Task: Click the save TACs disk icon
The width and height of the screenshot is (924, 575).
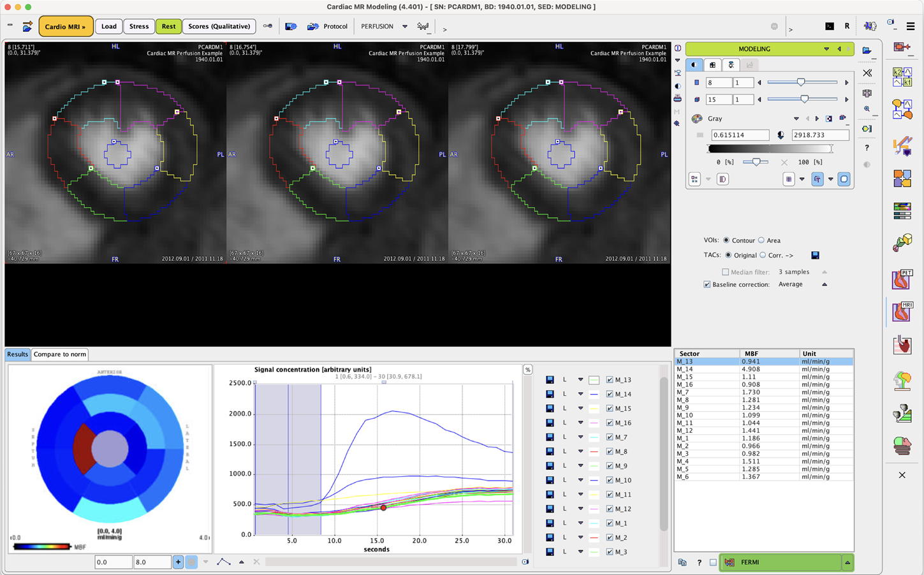Action: coord(815,256)
